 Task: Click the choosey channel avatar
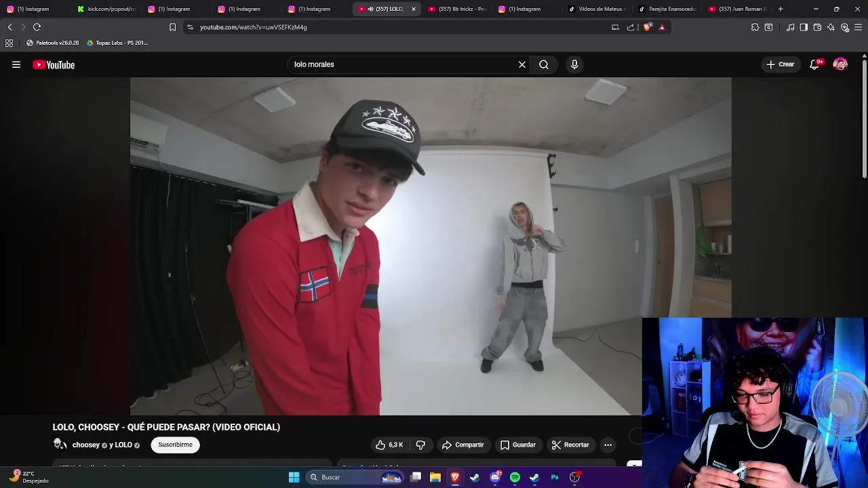coord(60,444)
